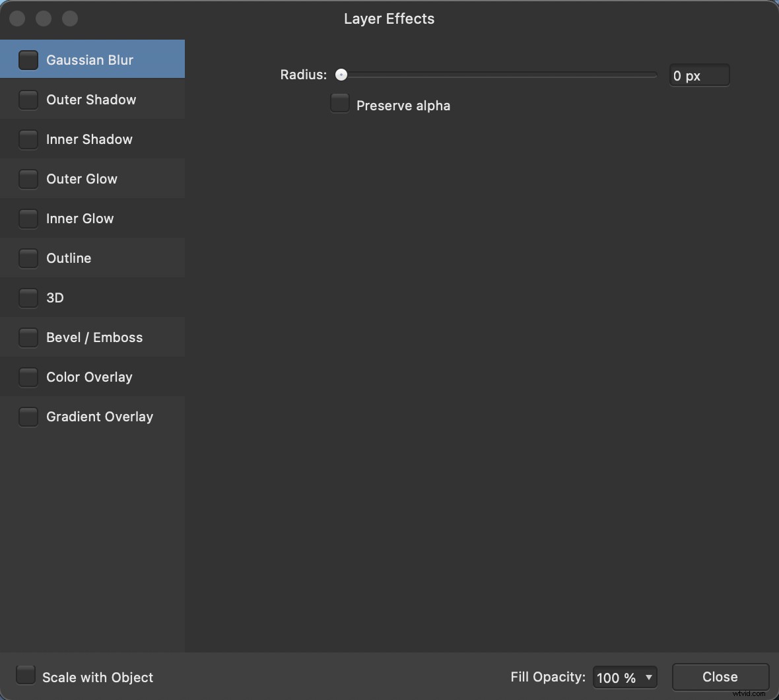Screen dimensions: 779x700
Task: Select Outer Shadow to view its settings
Action: tap(90, 100)
